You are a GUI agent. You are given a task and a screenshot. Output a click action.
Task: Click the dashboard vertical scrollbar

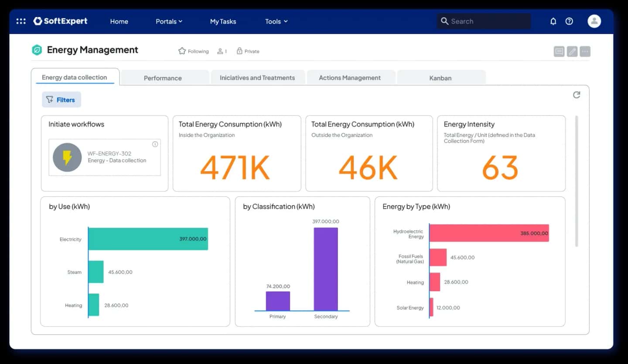[x=576, y=181]
